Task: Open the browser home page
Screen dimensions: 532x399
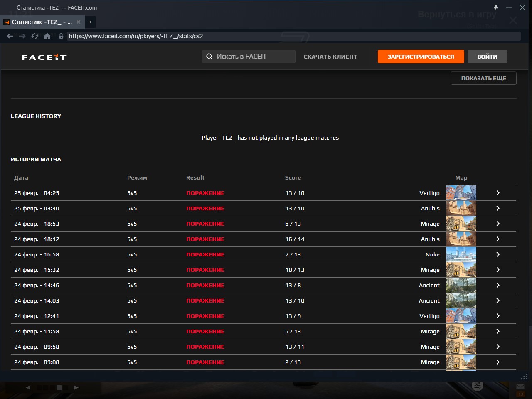Action: (x=47, y=36)
